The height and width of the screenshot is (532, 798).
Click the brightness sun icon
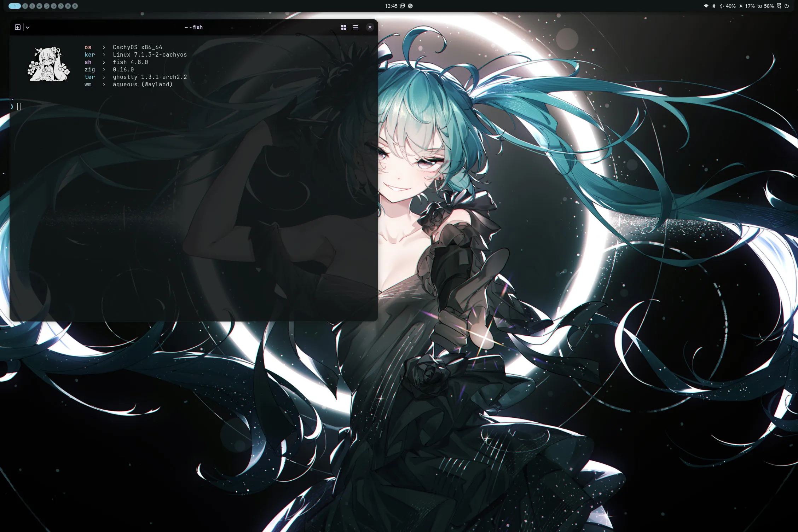pos(741,6)
